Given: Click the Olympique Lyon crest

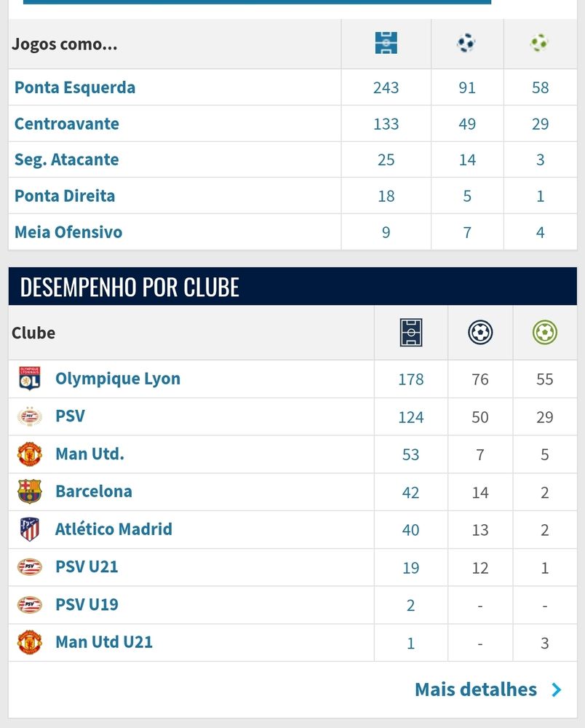Looking at the screenshot, I should click(x=30, y=379).
